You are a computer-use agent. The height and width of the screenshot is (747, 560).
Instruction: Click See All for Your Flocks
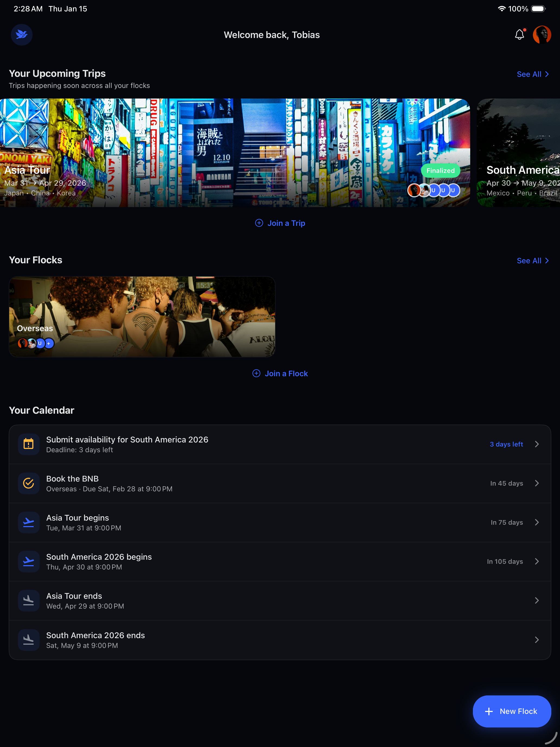click(533, 261)
